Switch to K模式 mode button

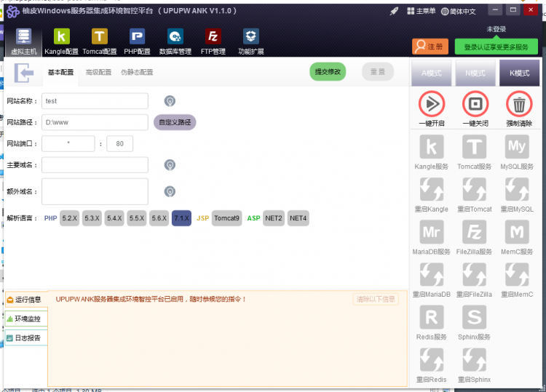click(519, 73)
